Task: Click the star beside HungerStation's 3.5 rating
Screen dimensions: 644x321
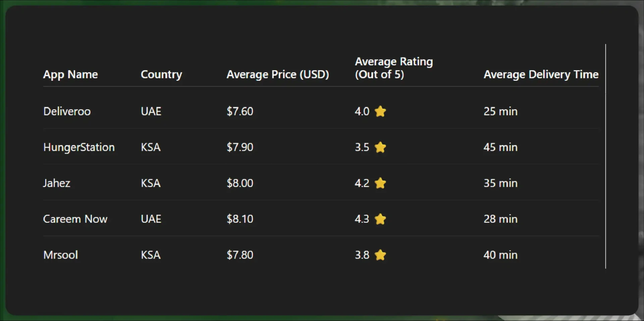Action: click(380, 147)
